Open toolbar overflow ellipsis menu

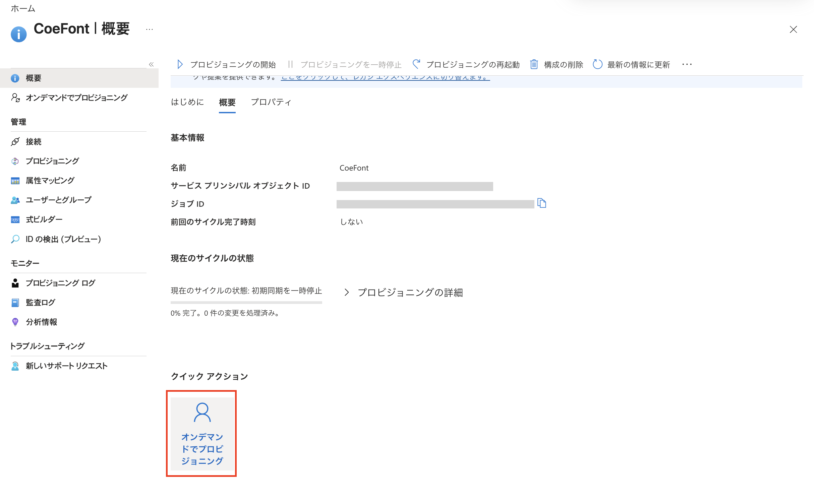pyautogui.click(x=687, y=64)
